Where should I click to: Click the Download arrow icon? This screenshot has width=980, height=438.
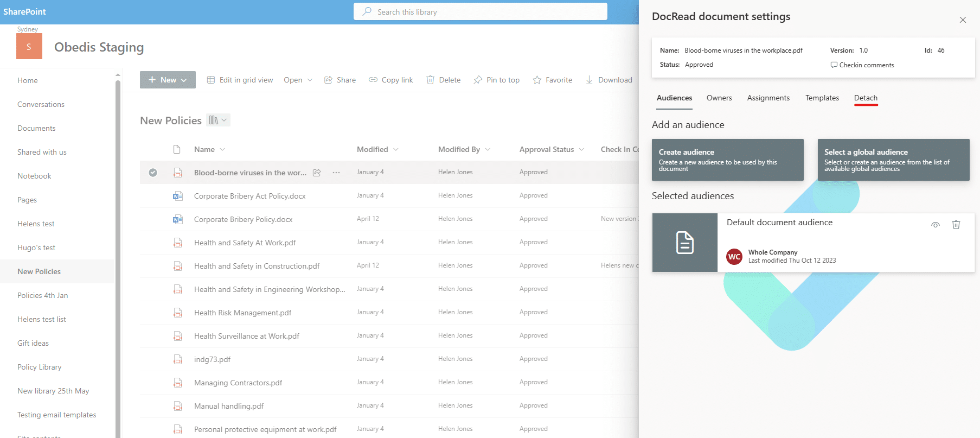point(589,80)
